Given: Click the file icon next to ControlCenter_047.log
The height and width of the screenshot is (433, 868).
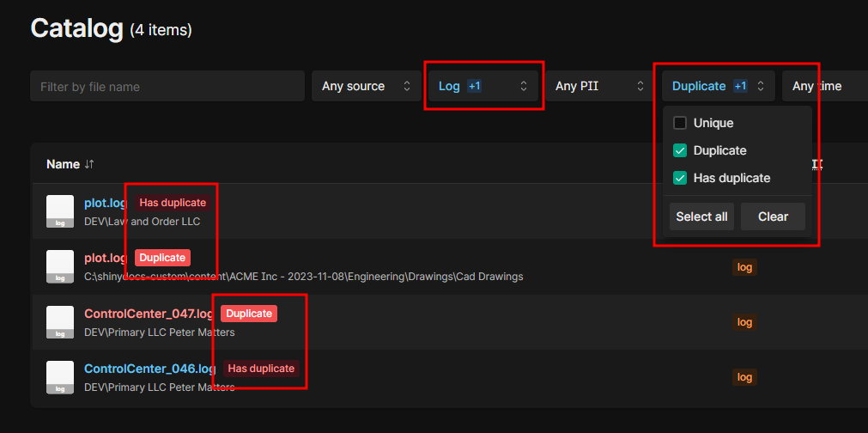Looking at the screenshot, I should click(x=60, y=322).
